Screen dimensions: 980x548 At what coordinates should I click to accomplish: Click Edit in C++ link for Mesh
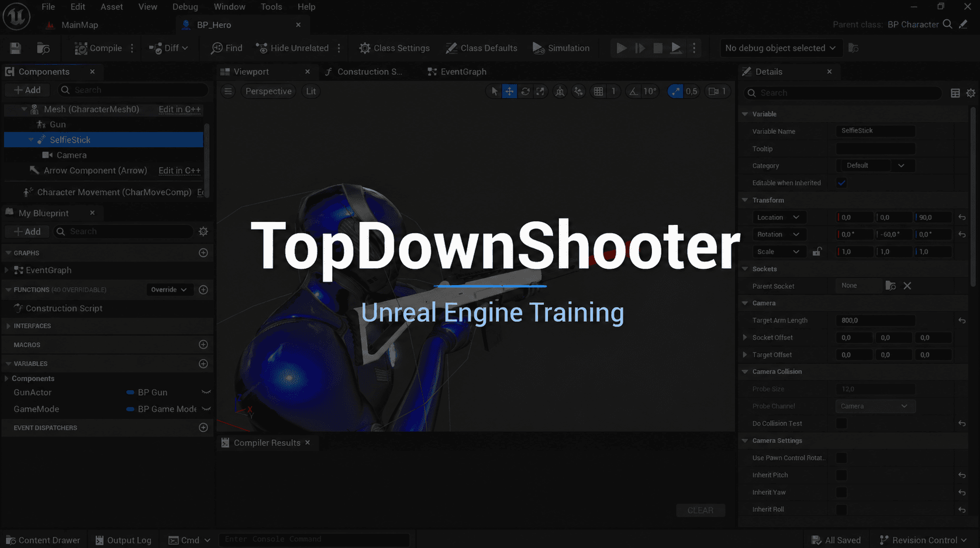coord(180,109)
